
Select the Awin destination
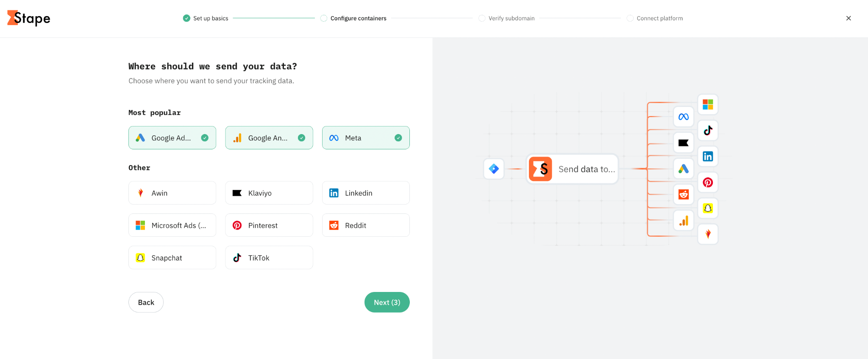pyautogui.click(x=172, y=193)
